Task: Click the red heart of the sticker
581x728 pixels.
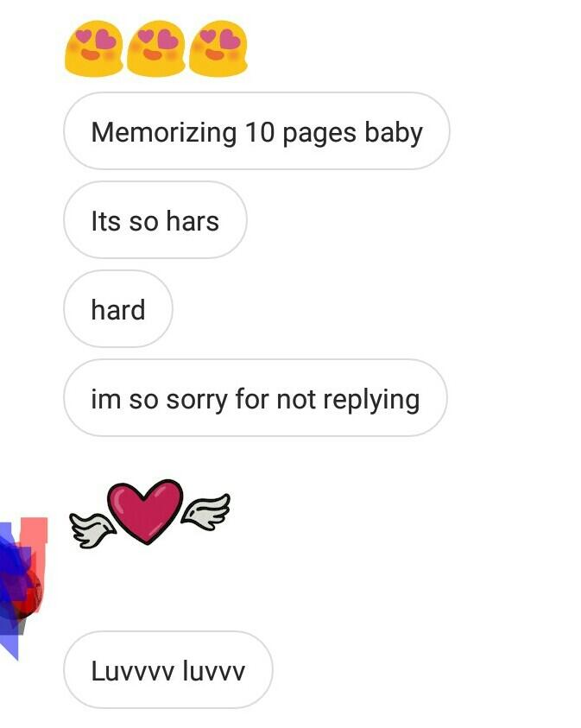Action: click(146, 511)
